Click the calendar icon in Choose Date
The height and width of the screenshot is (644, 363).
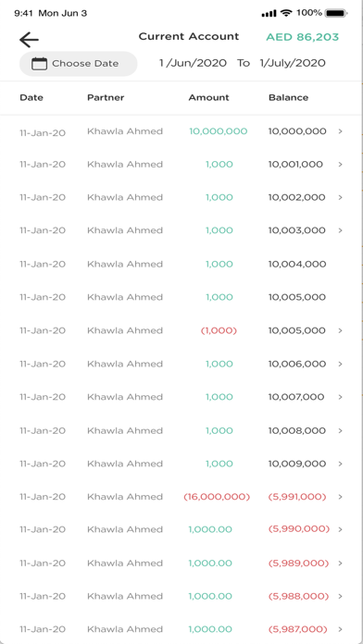click(40, 64)
